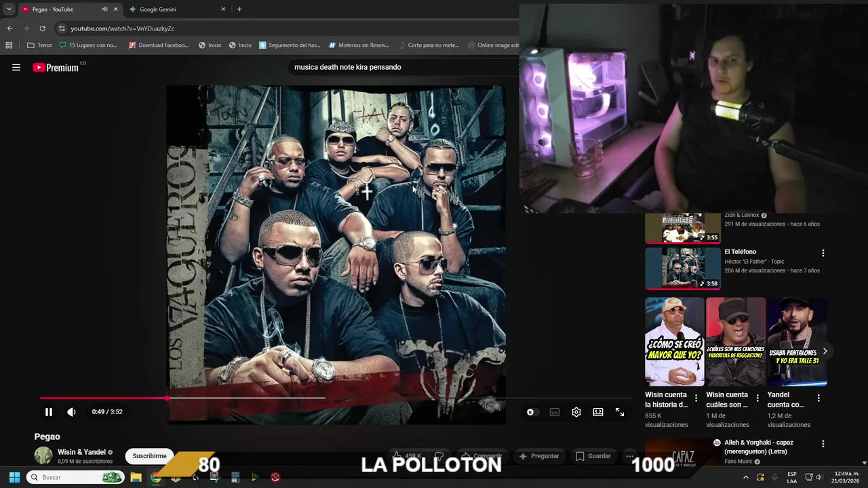Open the YouTube hamburger guide menu
868x488 pixels.
[x=16, y=67]
